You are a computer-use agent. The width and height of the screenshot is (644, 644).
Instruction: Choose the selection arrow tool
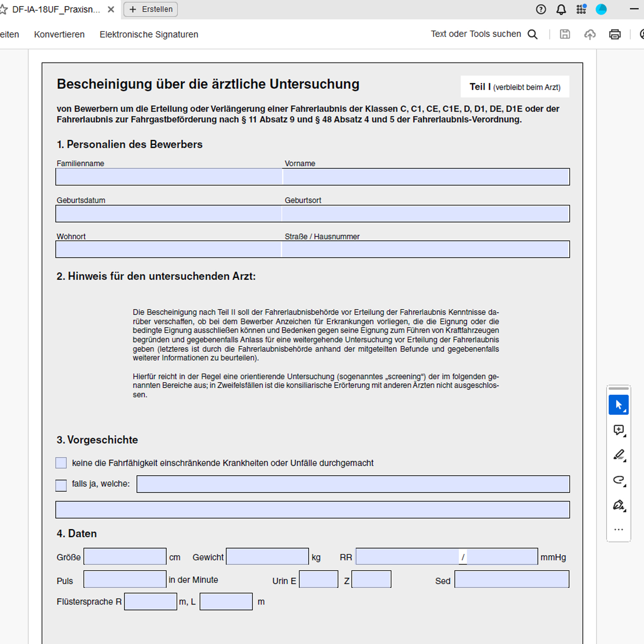point(619,405)
